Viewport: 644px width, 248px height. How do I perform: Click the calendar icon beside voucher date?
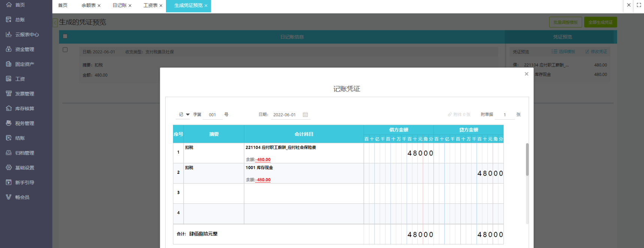305,115
